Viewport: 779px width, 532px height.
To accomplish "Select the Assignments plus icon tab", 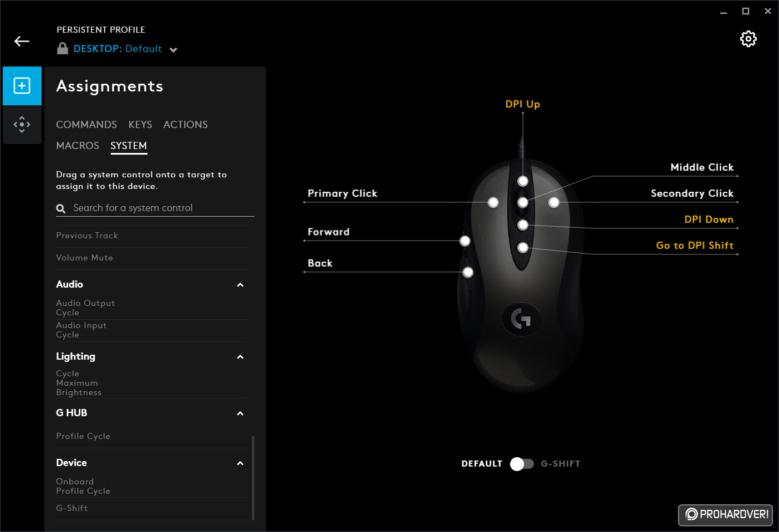I will 22,86.
